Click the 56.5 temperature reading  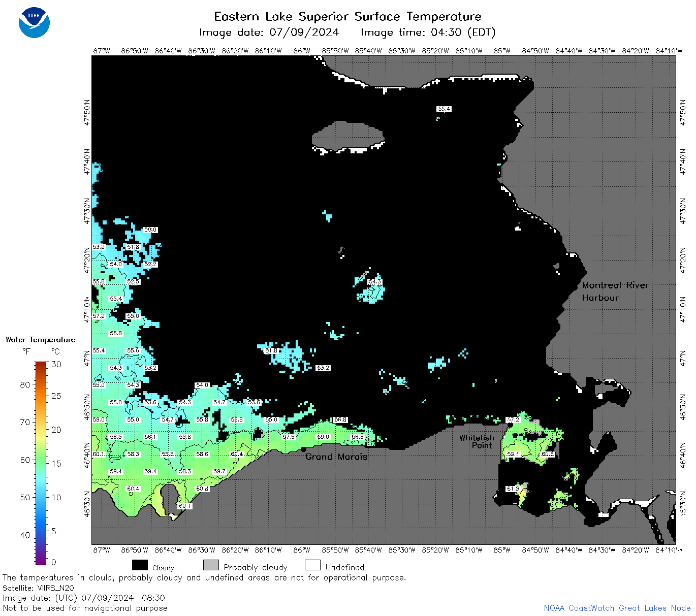pos(116,437)
